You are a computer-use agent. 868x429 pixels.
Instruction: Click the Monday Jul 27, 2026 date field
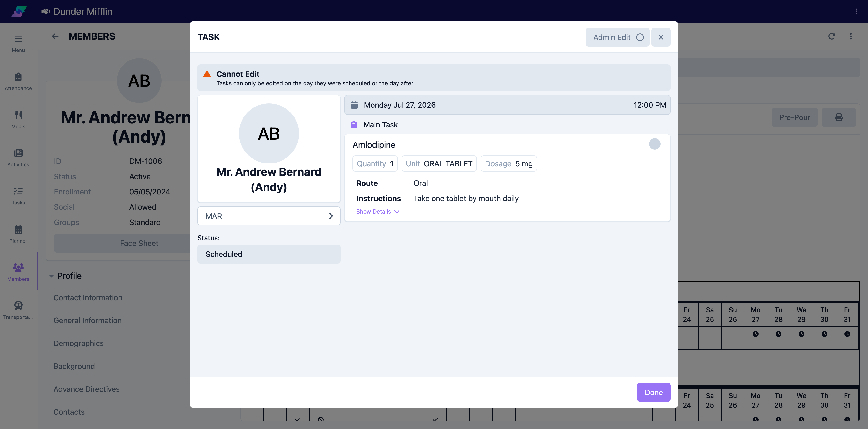[x=507, y=105]
